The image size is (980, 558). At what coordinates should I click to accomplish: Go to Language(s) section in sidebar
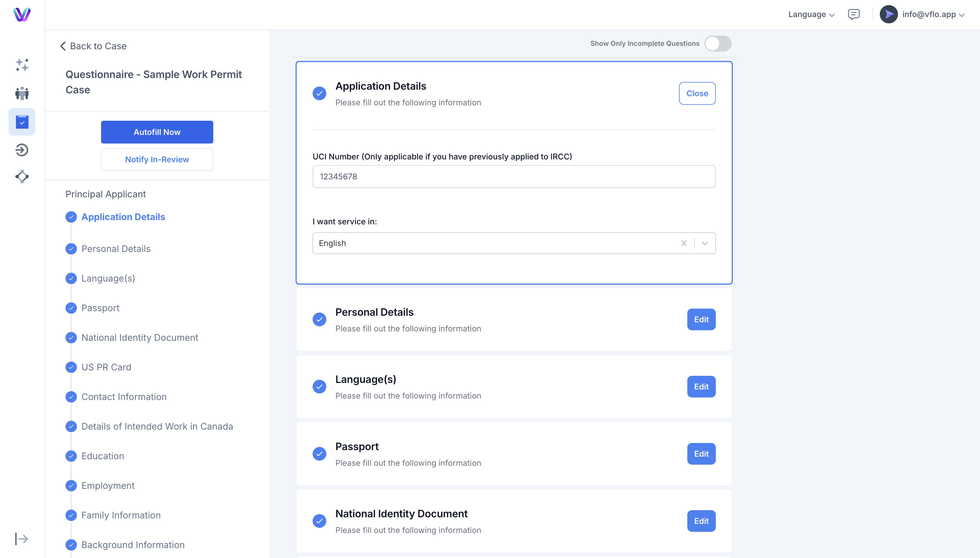[x=108, y=278]
